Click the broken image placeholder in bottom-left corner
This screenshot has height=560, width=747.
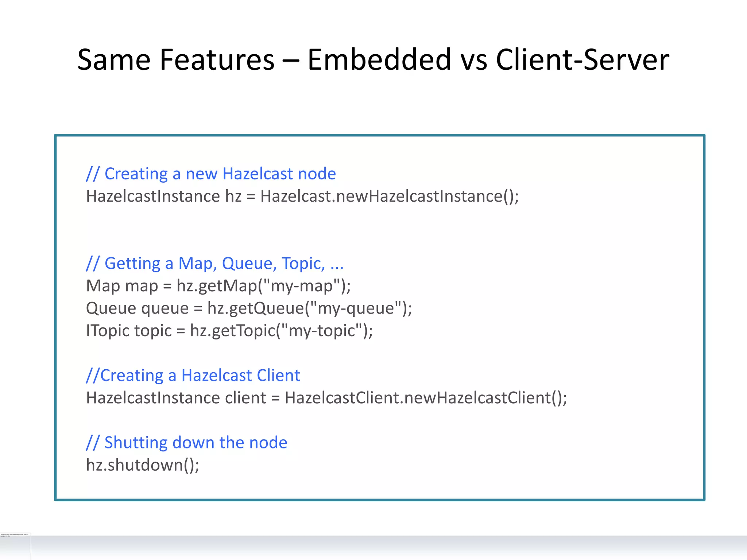15,546
